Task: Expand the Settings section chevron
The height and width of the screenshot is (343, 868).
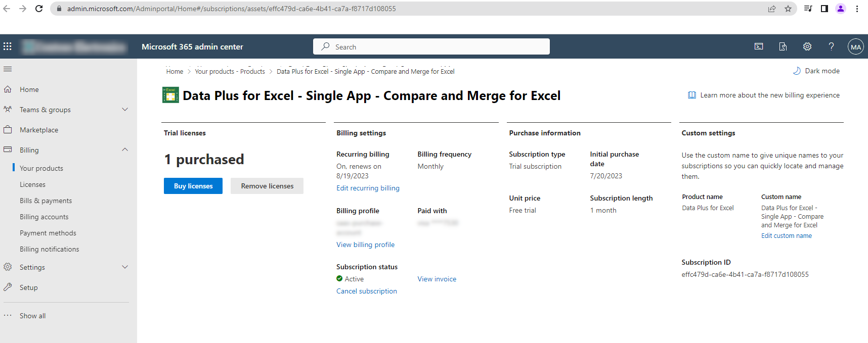Action: (x=125, y=267)
